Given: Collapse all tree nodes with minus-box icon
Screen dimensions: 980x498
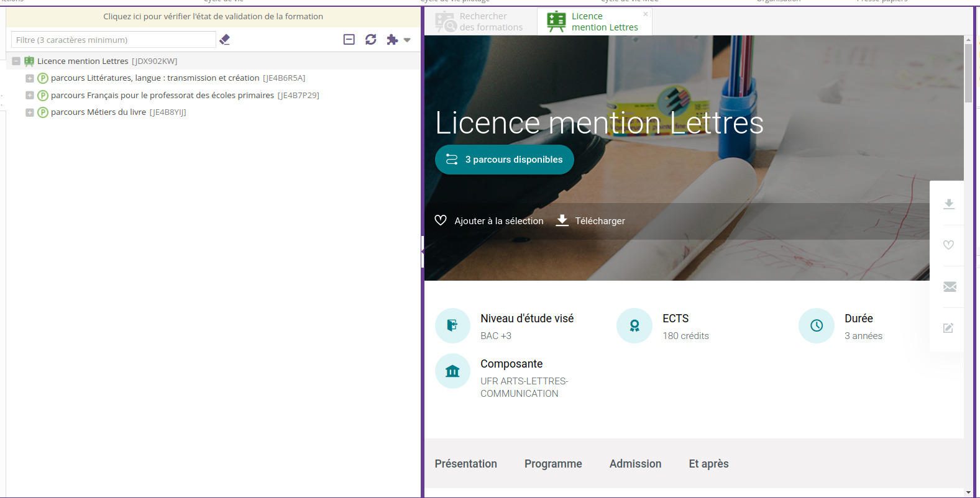Looking at the screenshot, I should tap(349, 40).
